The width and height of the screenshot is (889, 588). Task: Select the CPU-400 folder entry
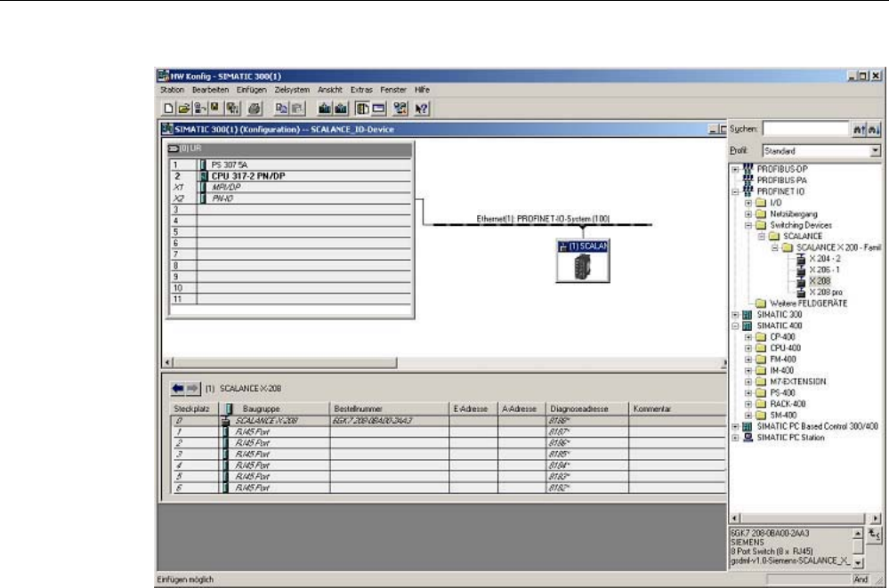point(785,348)
